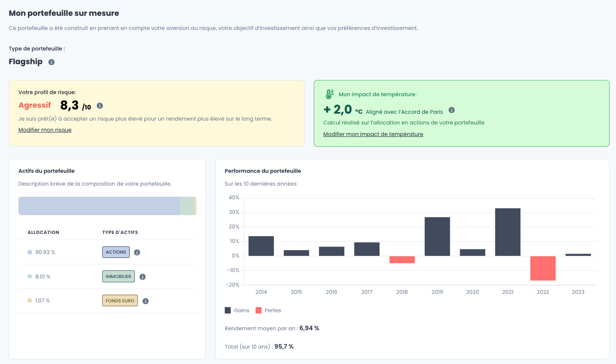Click the info icon next to FONDS EURO
The image size is (616, 364).
(145, 301)
